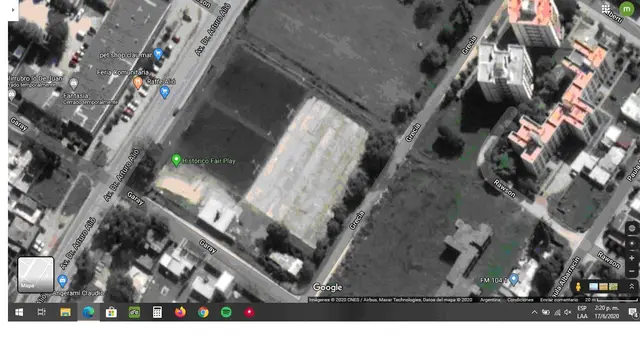This screenshot has width=640, height=360.
Task: Click the Argentina footer link
Action: pos(490,300)
